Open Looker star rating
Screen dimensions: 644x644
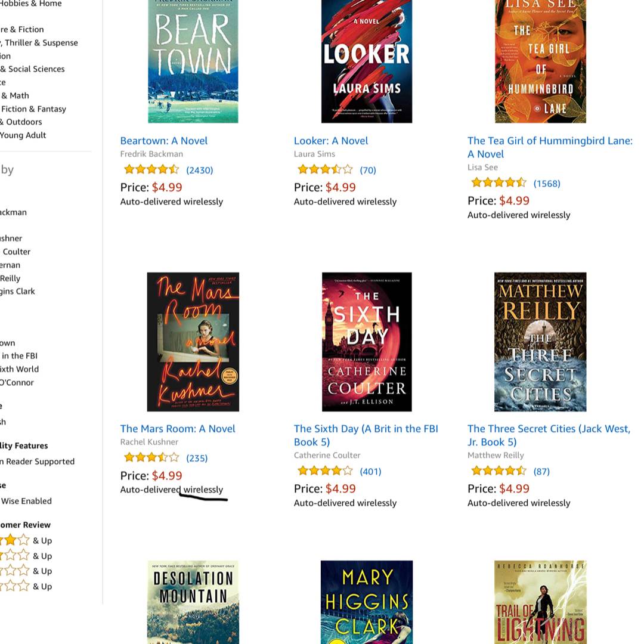point(326,169)
